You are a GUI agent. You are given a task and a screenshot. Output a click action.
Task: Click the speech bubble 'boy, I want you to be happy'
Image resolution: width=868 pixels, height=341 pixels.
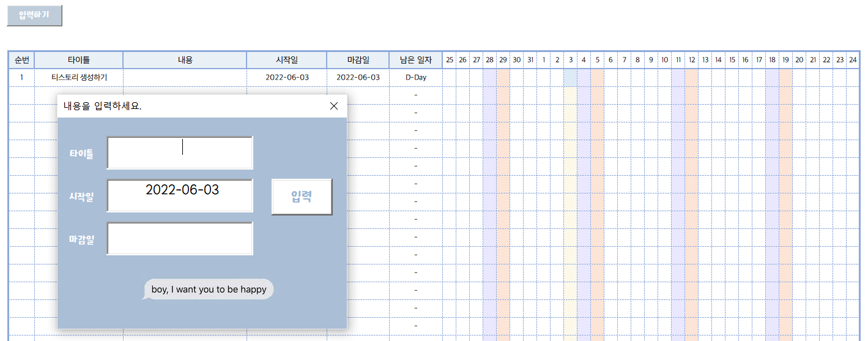coord(208,290)
